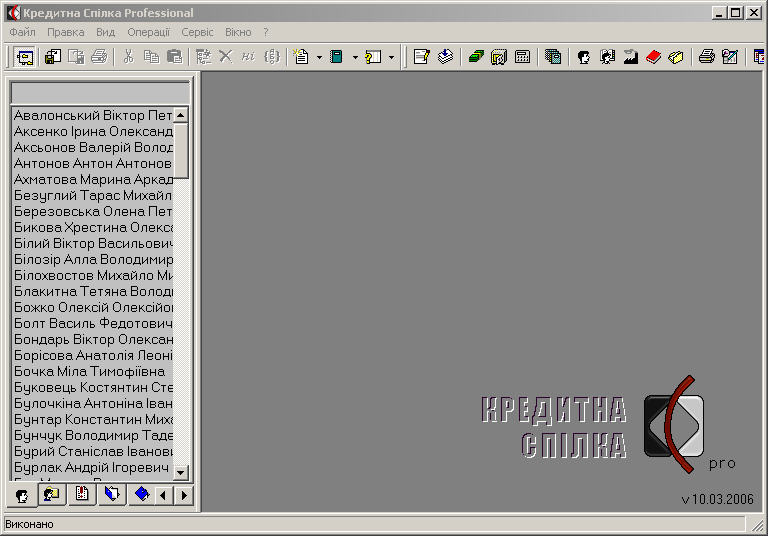The width and height of the screenshot is (768, 536).
Task: Open the Файл menu
Action: click(23, 32)
